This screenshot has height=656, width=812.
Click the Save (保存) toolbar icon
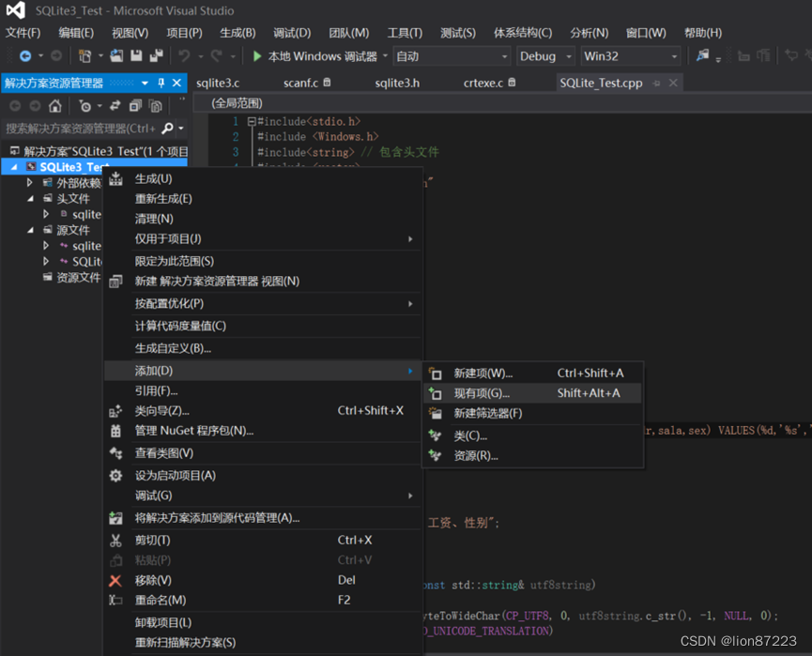pyautogui.click(x=136, y=55)
